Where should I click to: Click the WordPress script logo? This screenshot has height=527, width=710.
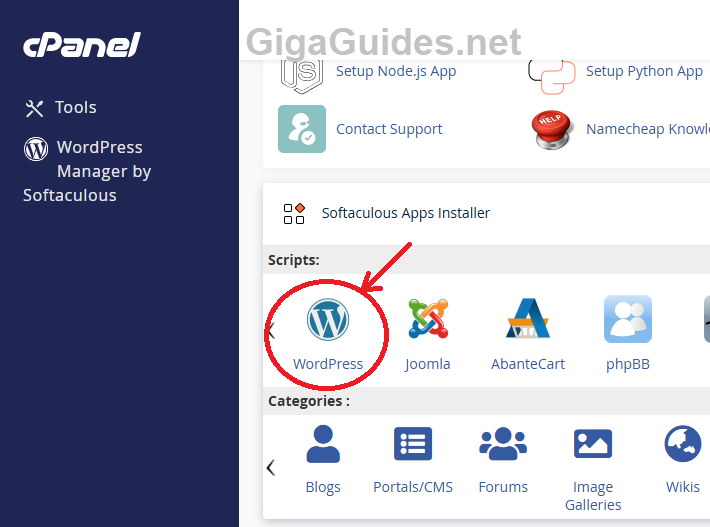[328, 320]
